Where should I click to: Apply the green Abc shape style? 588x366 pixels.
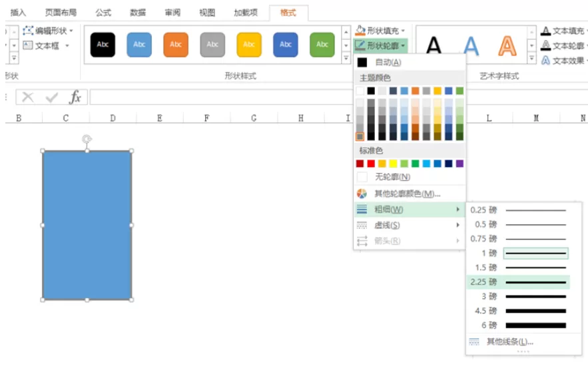tap(322, 45)
